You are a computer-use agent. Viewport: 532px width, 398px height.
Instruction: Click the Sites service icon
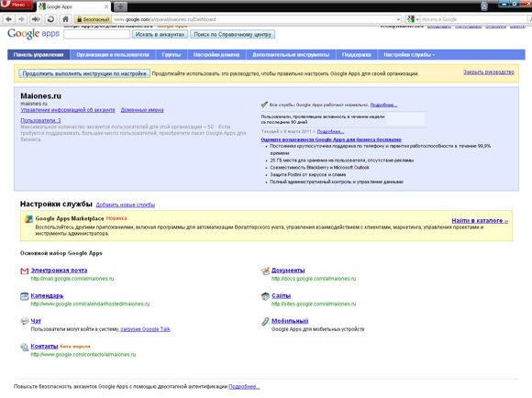click(x=265, y=296)
